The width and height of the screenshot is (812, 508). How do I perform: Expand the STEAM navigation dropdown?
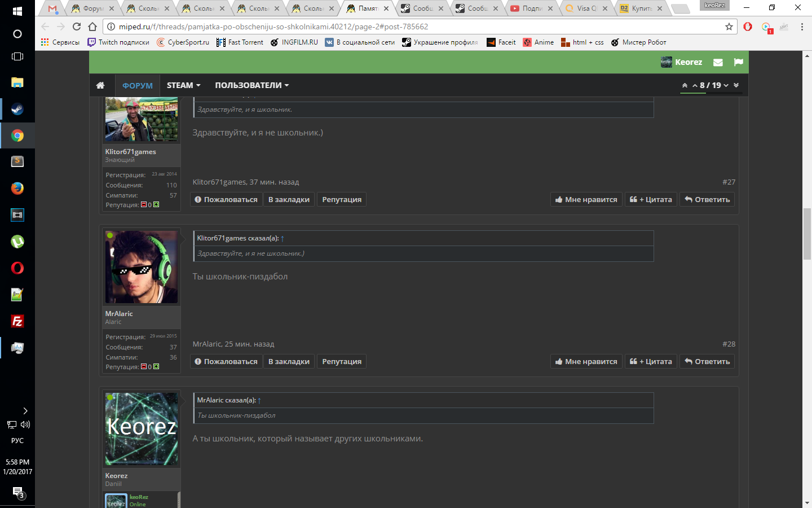click(x=184, y=85)
